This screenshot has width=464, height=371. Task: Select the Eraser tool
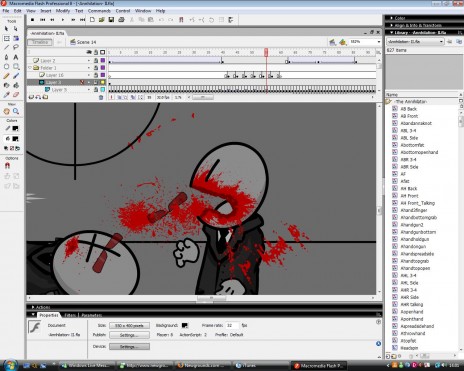[x=16, y=95]
